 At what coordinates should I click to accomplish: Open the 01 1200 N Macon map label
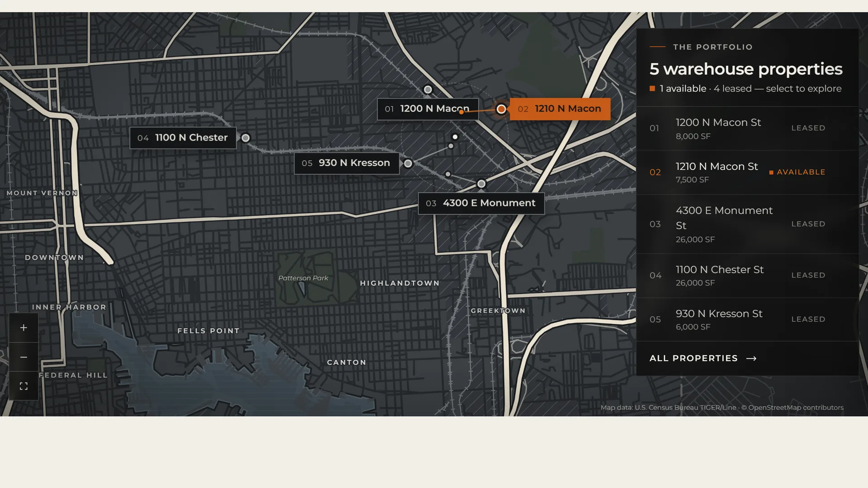tap(428, 109)
